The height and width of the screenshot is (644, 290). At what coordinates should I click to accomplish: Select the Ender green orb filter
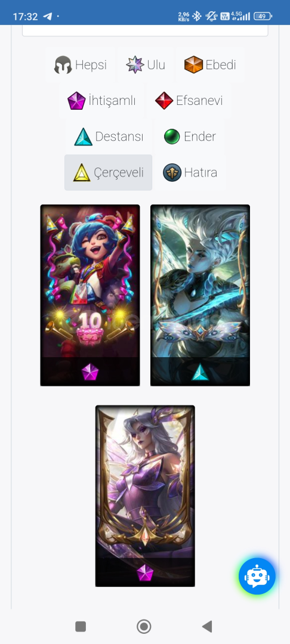tap(190, 137)
